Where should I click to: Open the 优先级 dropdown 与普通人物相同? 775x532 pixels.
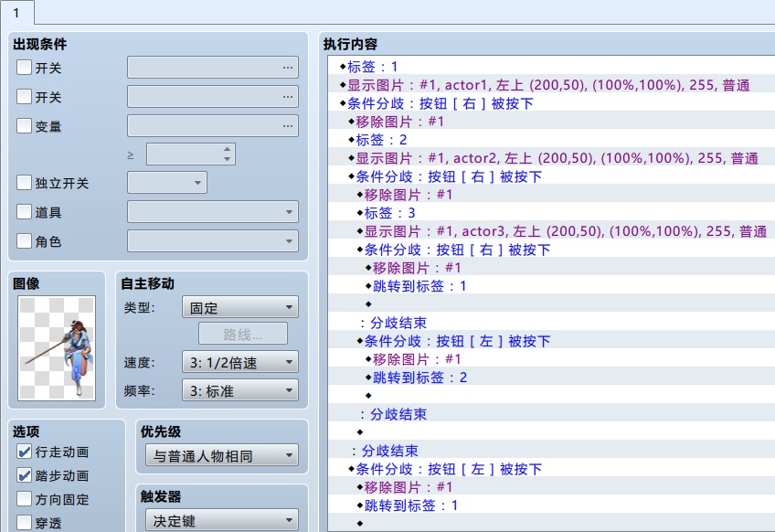[222, 455]
